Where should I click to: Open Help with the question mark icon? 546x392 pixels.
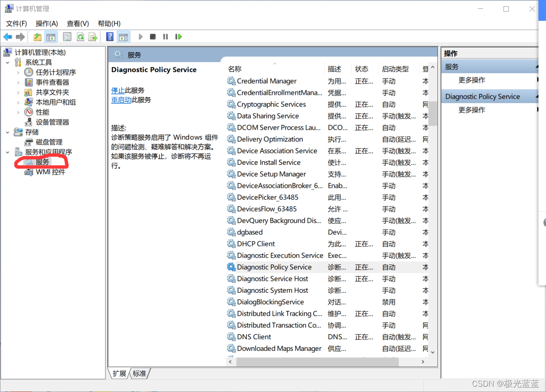coord(110,37)
